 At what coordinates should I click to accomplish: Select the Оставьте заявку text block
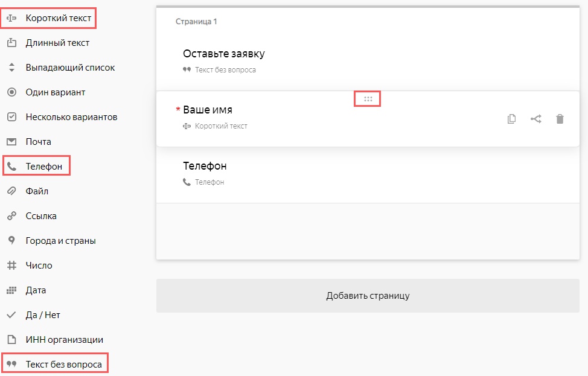[x=224, y=54]
